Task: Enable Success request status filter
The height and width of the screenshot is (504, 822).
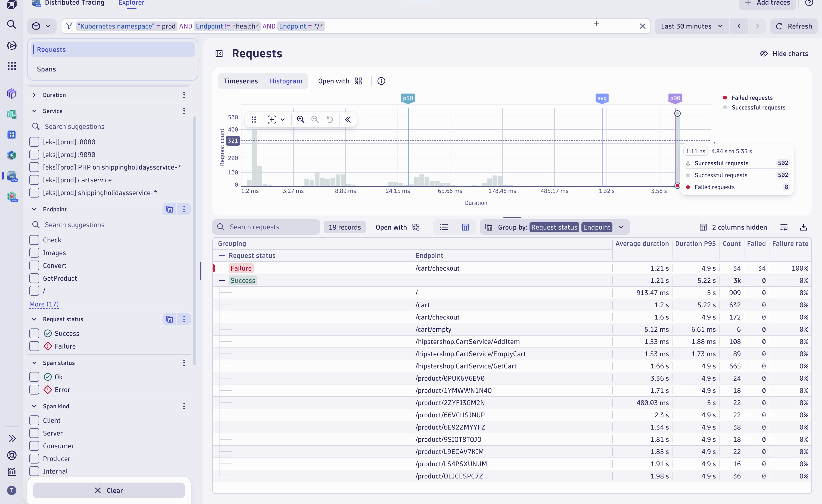Action: click(x=34, y=334)
